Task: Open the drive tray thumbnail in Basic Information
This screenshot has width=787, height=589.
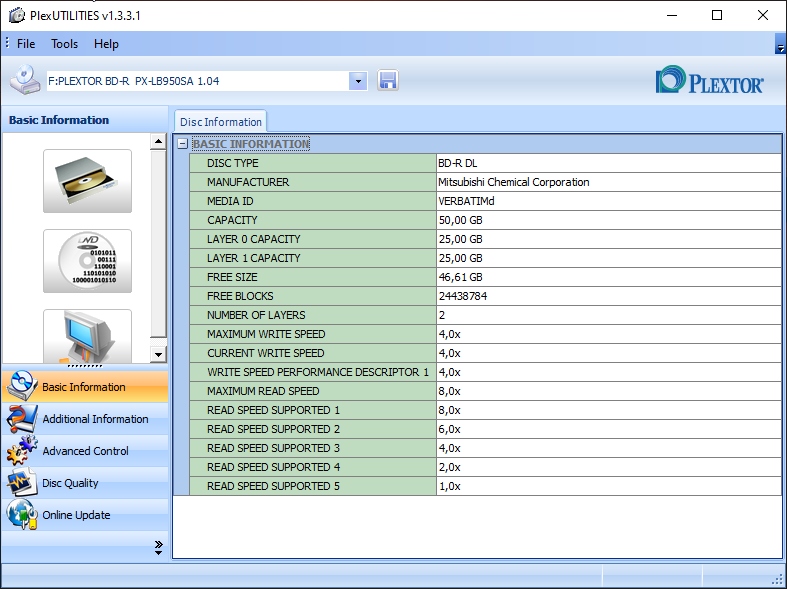Action: click(x=87, y=181)
